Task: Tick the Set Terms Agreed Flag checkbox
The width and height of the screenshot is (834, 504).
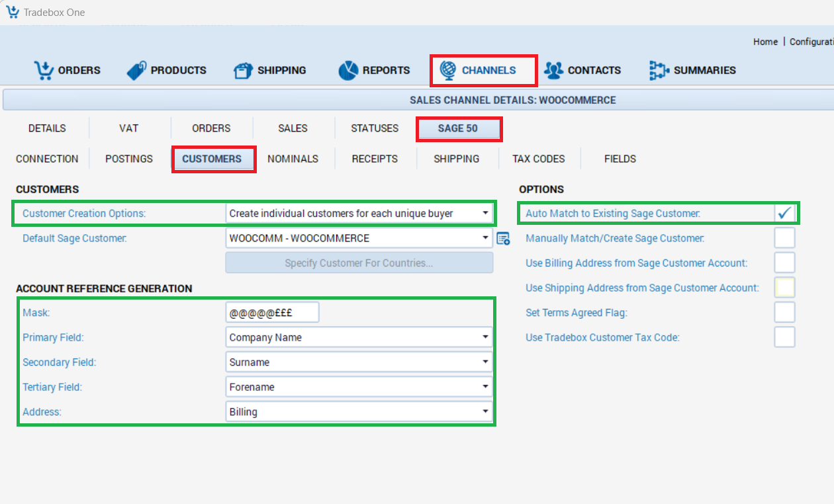Action: pos(784,312)
